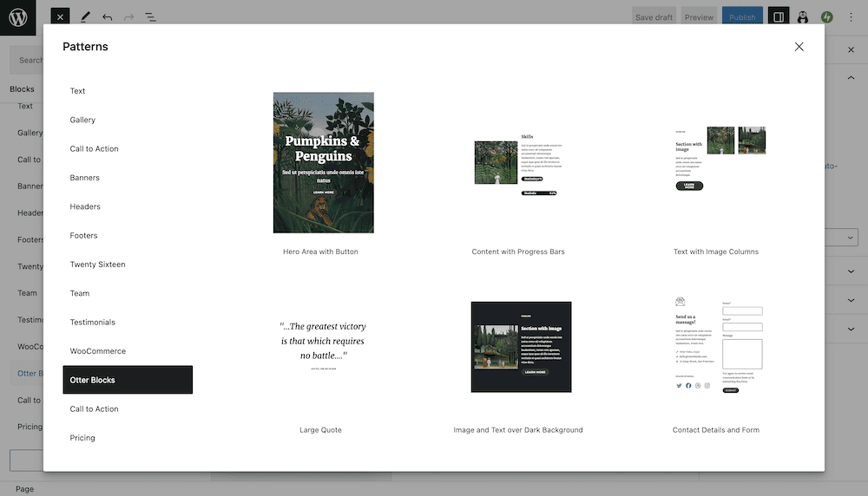The height and width of the screenshot is (496, 868).
Task: Toggle the Settings sidebar panel icon
Action: pyautogui.click(x=778, y=17)
